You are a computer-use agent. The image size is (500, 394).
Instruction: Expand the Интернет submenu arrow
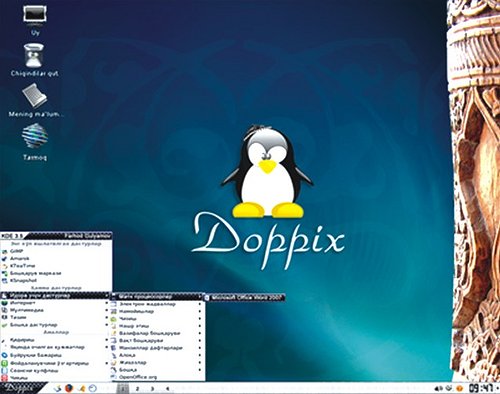tap(107, 303)
